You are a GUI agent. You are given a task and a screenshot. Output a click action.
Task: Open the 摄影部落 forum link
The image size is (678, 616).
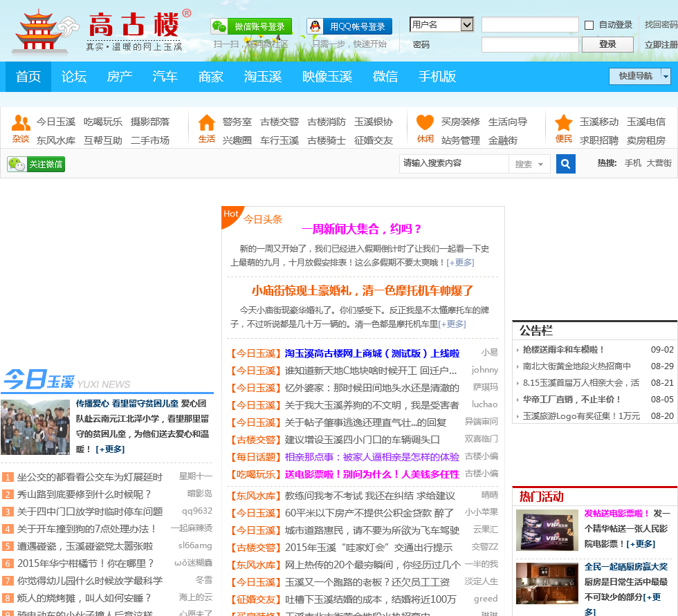[x=150, y=122]
